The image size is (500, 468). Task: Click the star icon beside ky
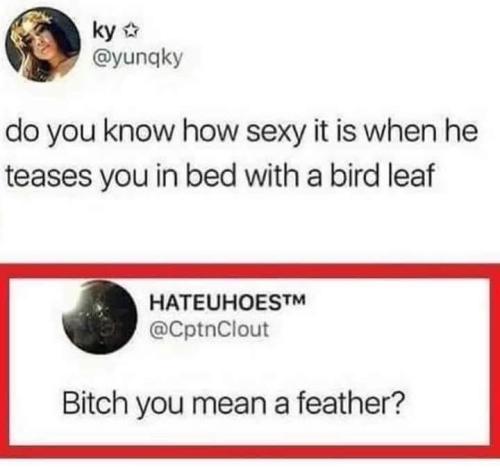tap(132, 32)
